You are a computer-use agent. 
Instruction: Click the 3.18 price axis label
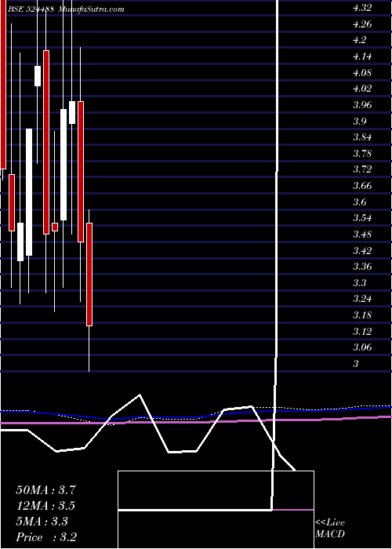pyautogui.click(x=362, y=315)
